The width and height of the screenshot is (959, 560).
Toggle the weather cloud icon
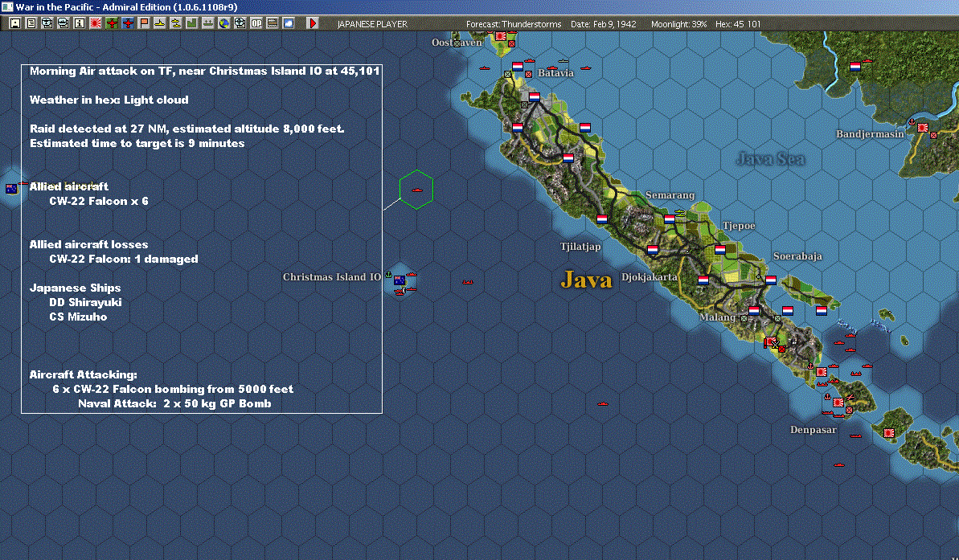(x=288, y=23)
